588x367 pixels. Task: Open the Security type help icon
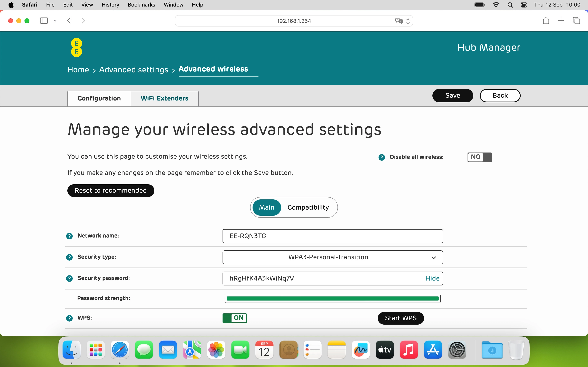coord(69,257)
